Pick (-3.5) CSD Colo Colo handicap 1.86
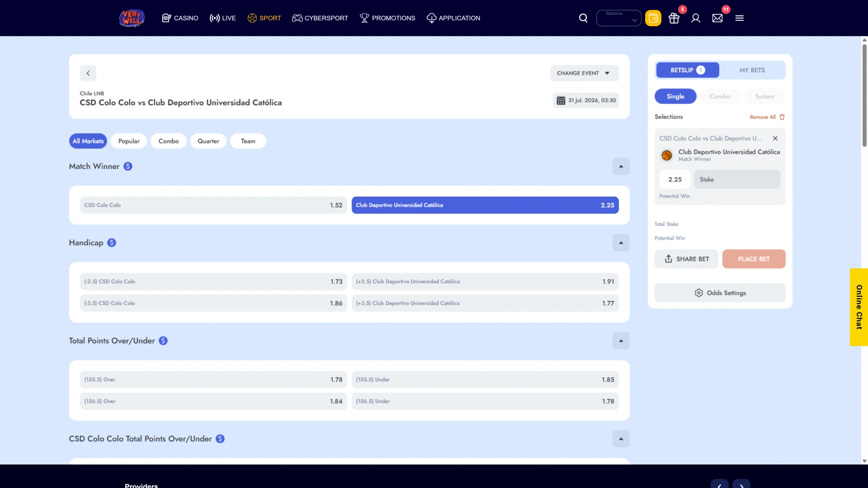The height and width of the screenshot is (488, 868). (x=213, y=303)
